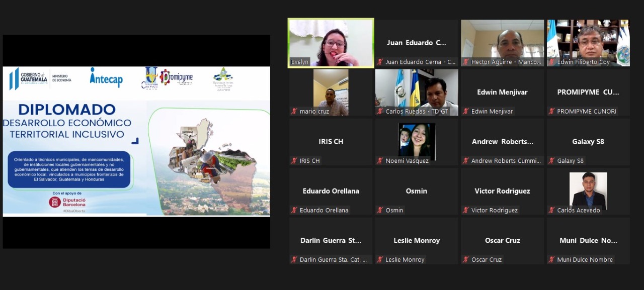Click the muted mic icon beside Carlos Acevedo
644x290 pixels.
click(552, 210)
